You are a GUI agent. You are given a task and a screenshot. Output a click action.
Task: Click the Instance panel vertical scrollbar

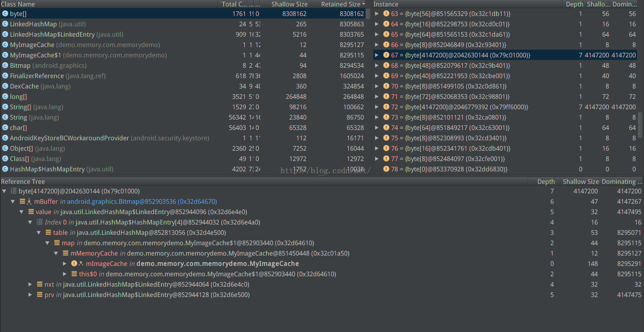point(641,125)
